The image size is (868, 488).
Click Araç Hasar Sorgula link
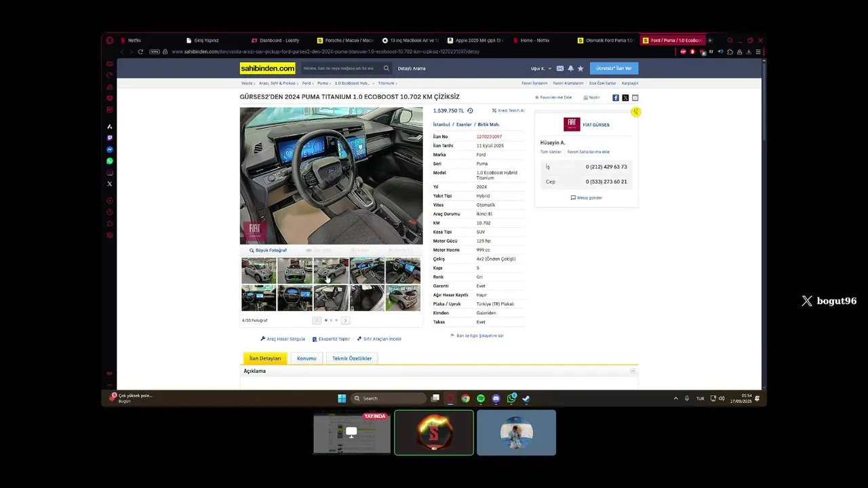point(283,339)
